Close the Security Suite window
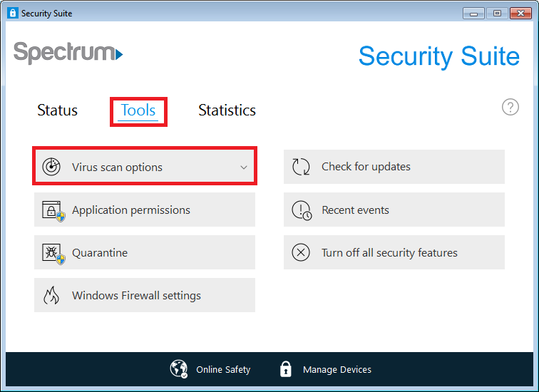This screenshot has height=392, width=539. [x=520, y=14]
